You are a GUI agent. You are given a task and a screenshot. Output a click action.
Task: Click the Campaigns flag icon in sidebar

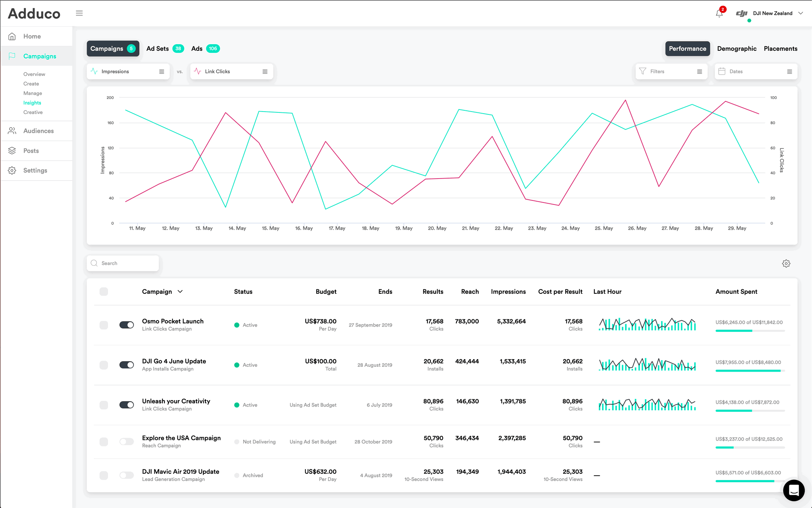tap(12, 56)
